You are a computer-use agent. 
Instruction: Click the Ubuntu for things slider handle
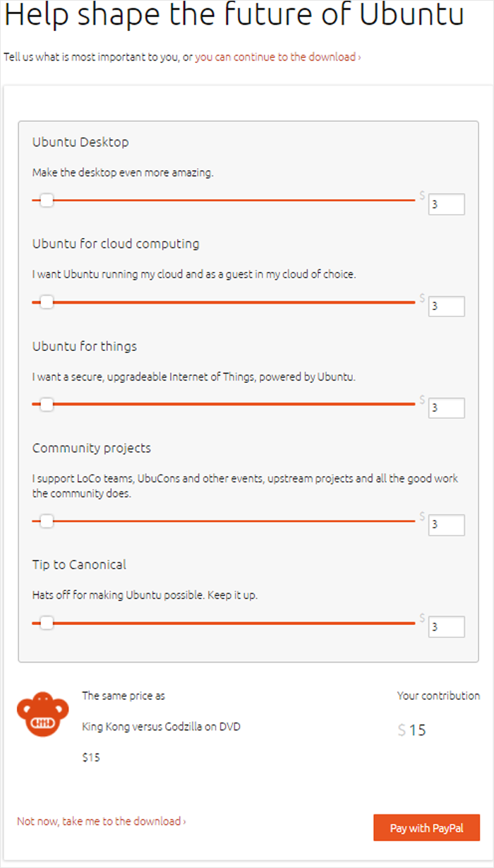click(47, 405)
